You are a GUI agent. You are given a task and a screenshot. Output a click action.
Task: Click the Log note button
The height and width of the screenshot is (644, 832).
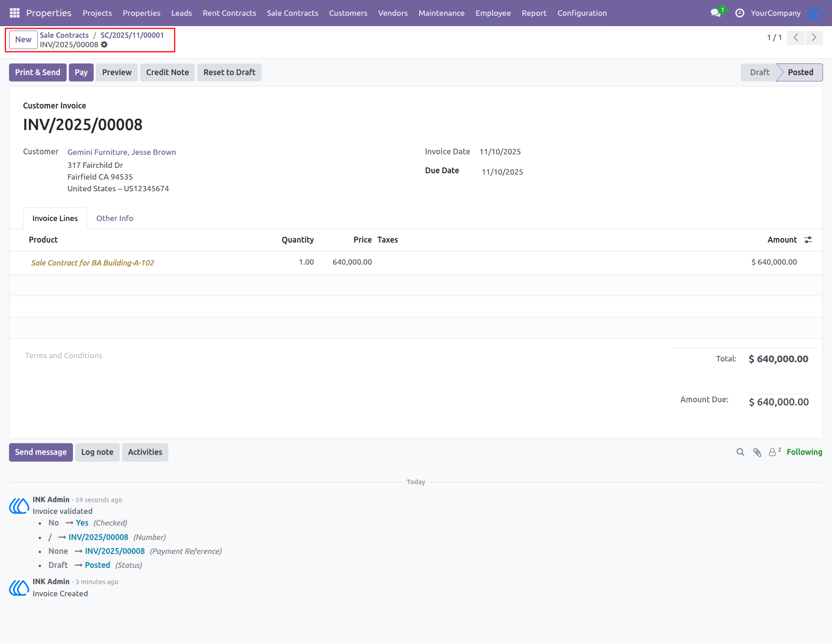tap(97, 452)
